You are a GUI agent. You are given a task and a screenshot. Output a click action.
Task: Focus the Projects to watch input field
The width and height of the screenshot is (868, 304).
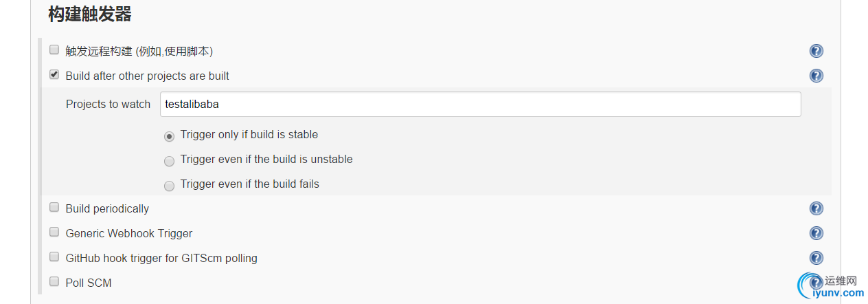(480, 105)
